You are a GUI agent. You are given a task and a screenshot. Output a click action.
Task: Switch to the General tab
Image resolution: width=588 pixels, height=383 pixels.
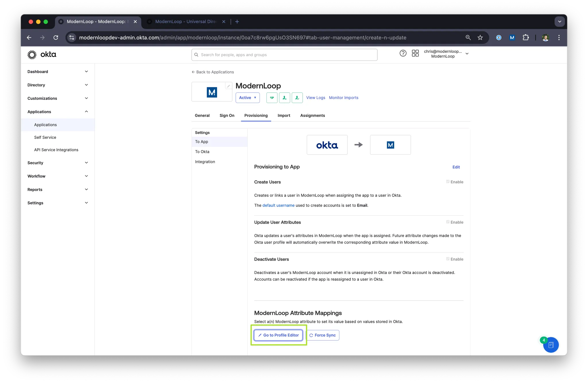pos(202,115)
